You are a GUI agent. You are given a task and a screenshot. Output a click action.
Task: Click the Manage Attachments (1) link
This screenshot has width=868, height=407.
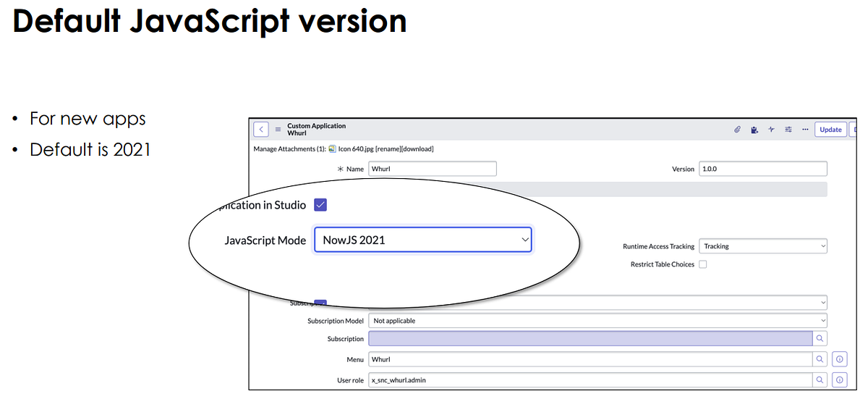tap(289, 149)
